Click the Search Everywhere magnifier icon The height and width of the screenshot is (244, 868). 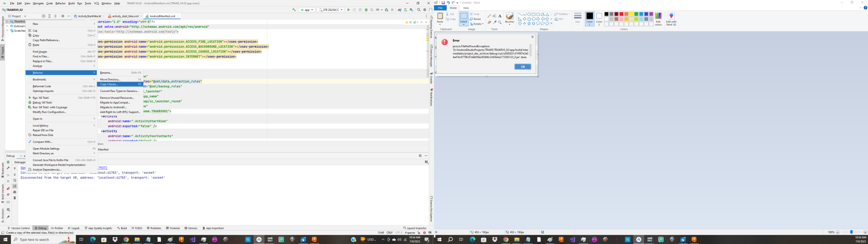[419, 10]
